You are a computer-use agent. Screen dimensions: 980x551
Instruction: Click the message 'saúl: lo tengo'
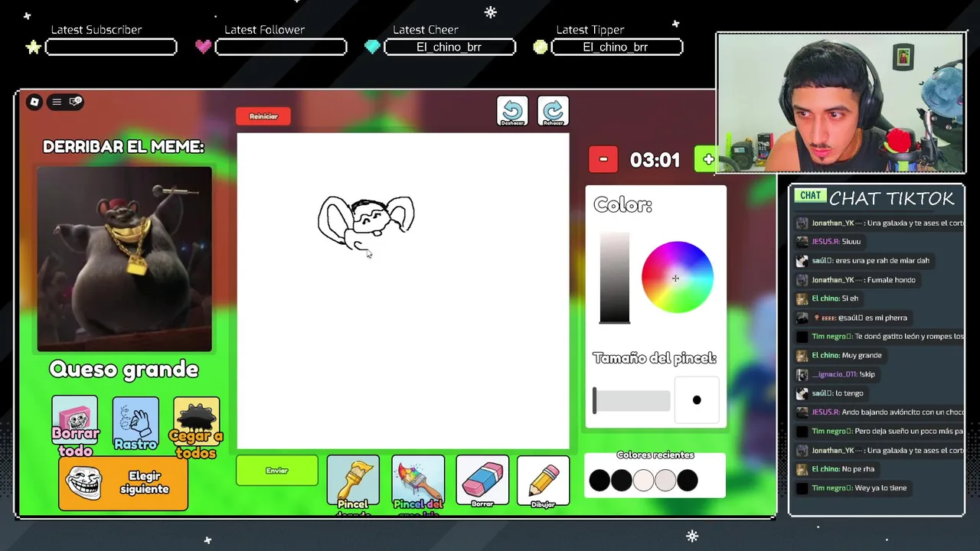(x=838, y=393)
